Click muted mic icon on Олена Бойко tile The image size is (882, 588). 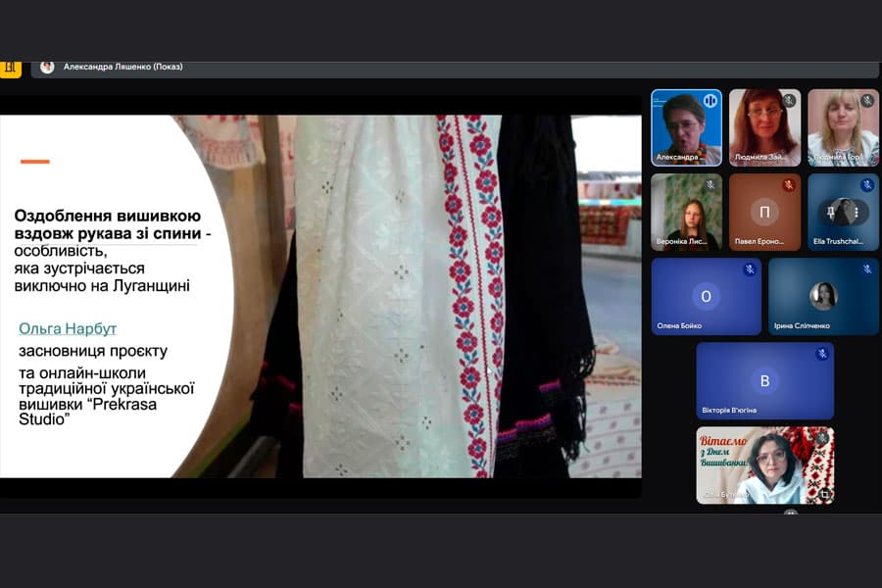pos(750,269)
